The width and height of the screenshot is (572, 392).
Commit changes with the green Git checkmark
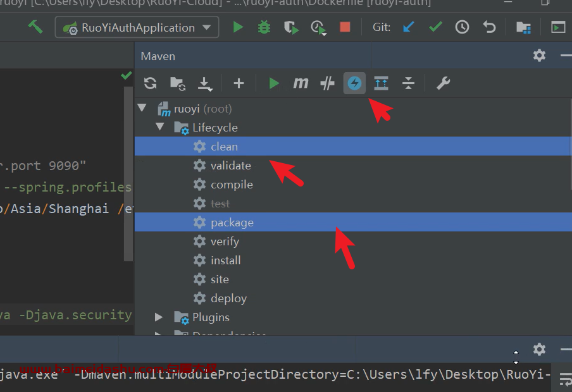tap(435, 27)
